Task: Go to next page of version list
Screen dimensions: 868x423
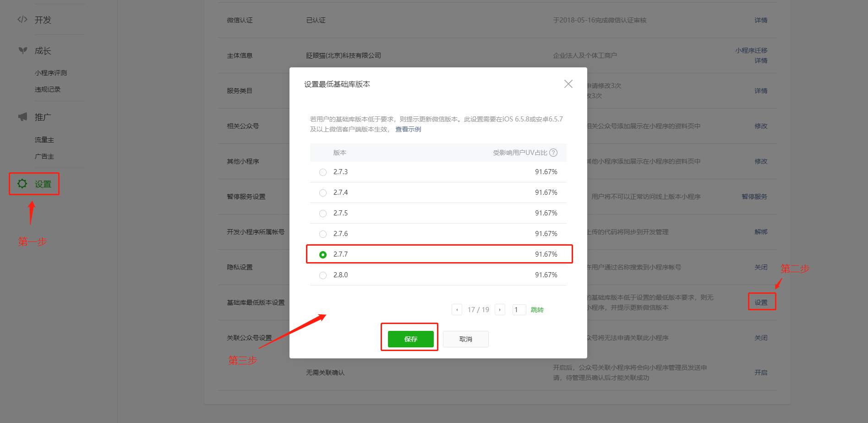Action: (x=500, y=310)
